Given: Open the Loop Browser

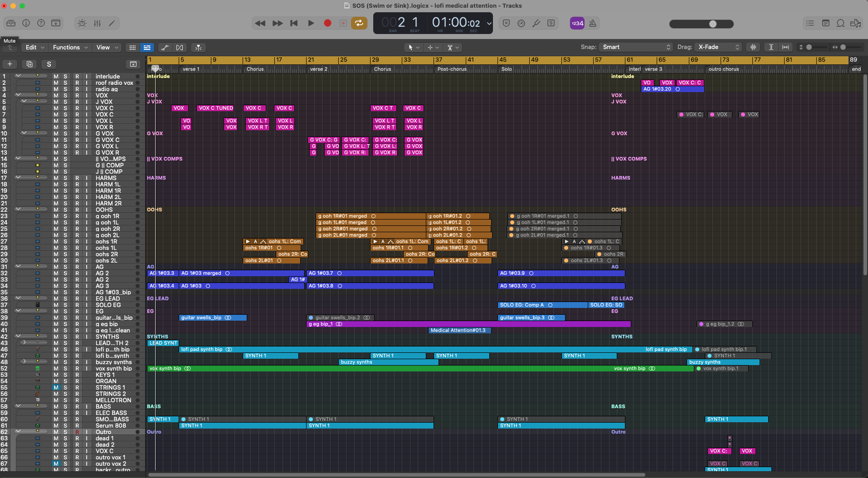Looking at the screenshot, I should [x=840, y=23].
